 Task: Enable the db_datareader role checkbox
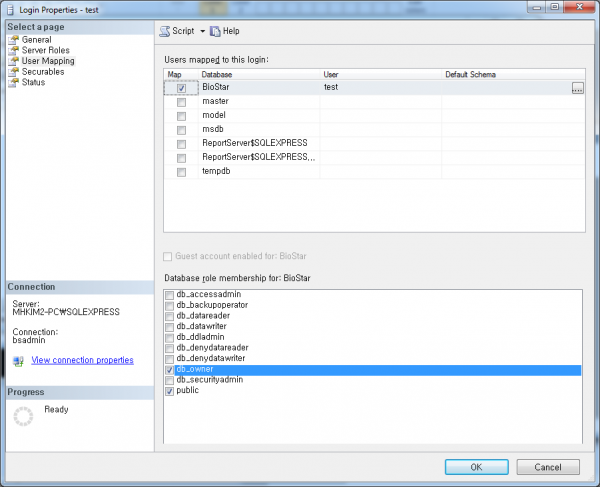(169, 315)
